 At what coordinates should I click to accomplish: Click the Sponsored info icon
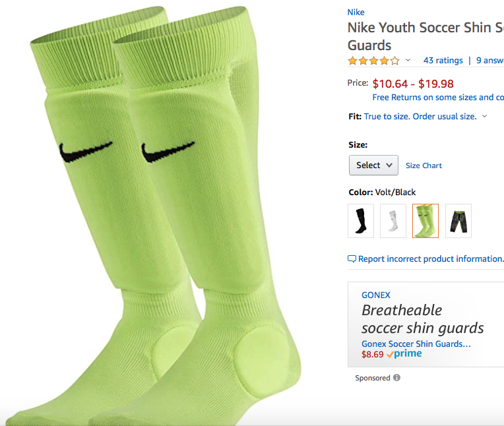[396, 378]
